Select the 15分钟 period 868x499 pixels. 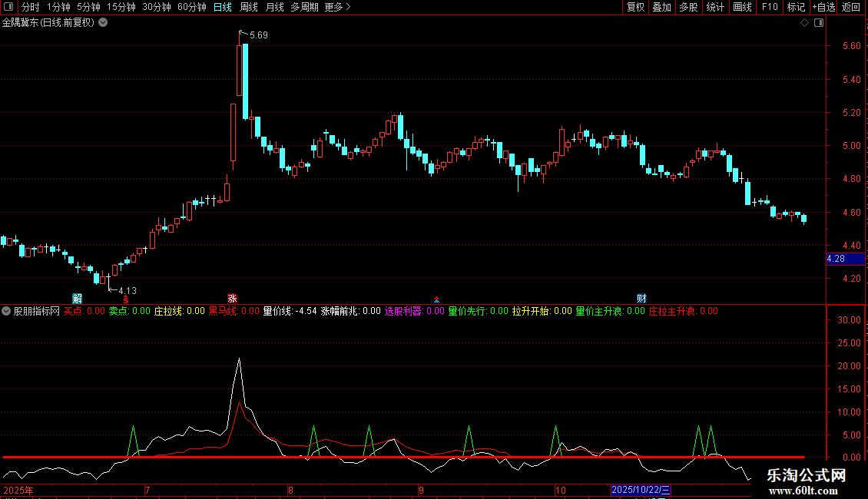coord(121,7)
